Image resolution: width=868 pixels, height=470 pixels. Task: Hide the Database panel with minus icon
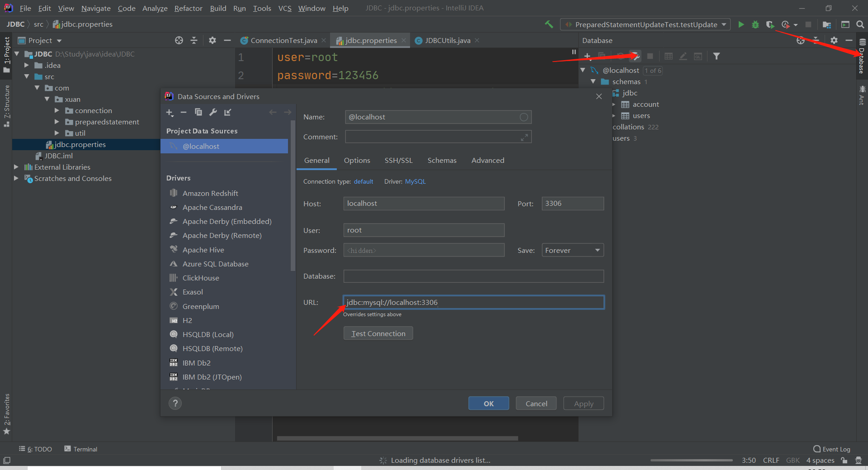[849, 40]
